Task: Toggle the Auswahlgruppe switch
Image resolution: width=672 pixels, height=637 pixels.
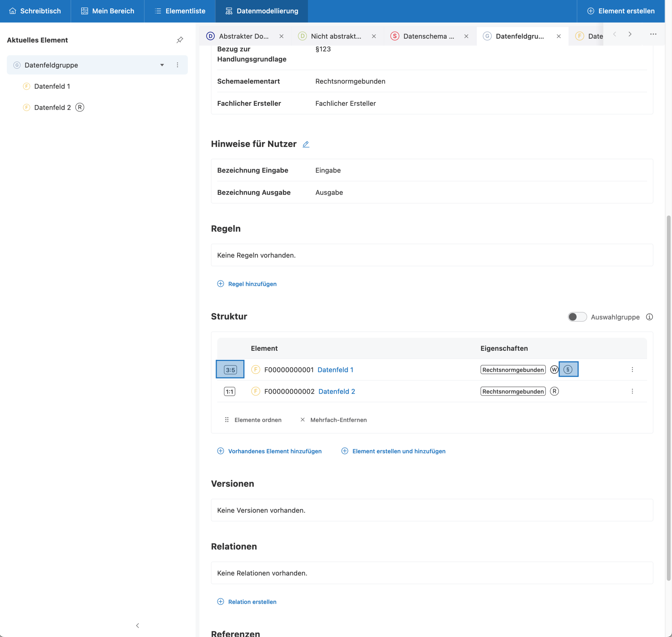Action: (577, 317)
